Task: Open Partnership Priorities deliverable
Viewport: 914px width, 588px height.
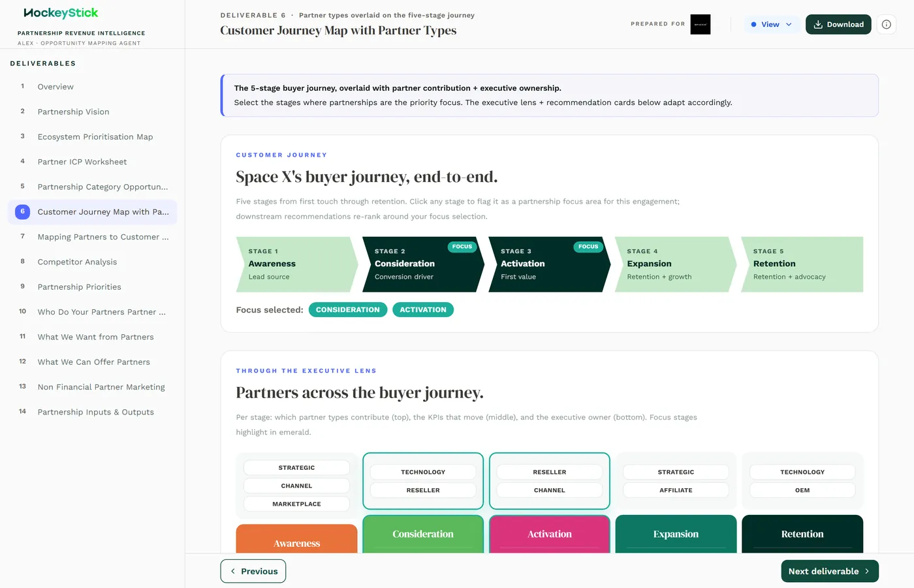Action: pos(92,287)
